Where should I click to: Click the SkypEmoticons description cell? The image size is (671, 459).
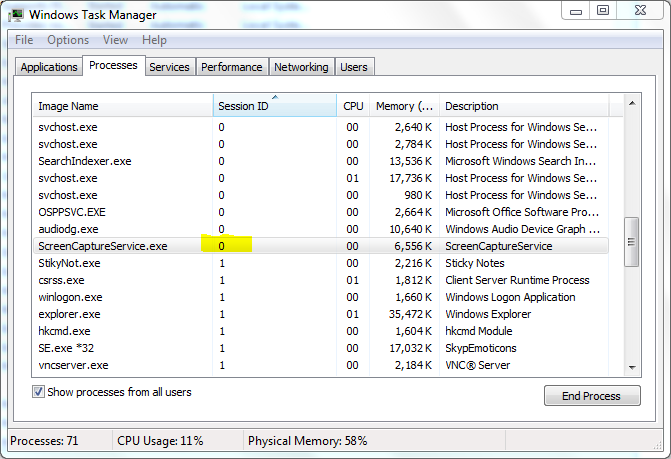pos(481,348)
